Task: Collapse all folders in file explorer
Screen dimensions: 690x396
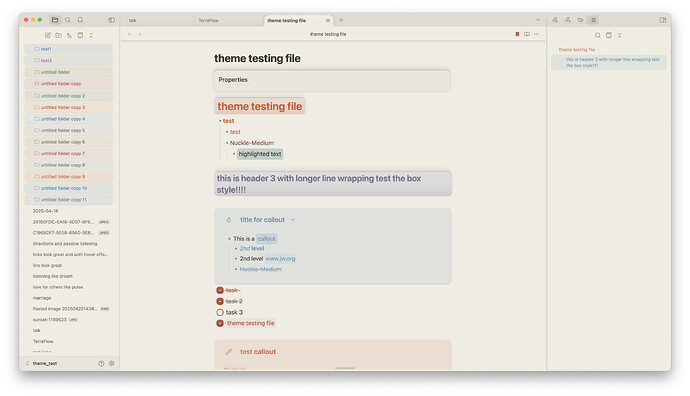Action: click(x=91, y=35)
